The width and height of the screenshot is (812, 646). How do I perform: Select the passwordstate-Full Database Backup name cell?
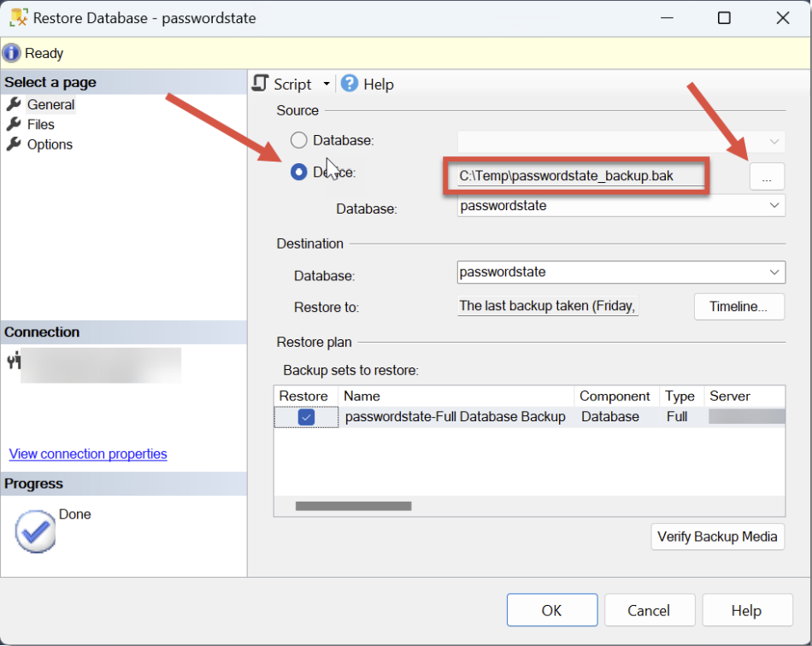[456, 417]
